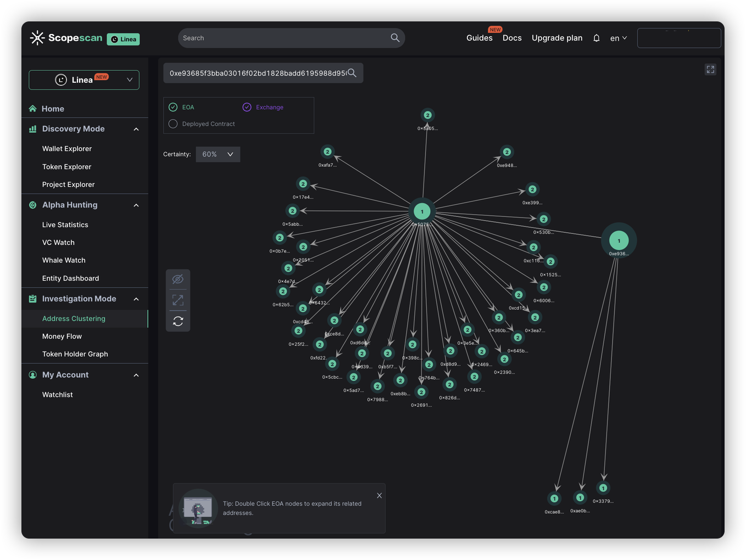Select Whale Watch menu item
This screenshot has width=746, height=560.
[x=64, y=260]
